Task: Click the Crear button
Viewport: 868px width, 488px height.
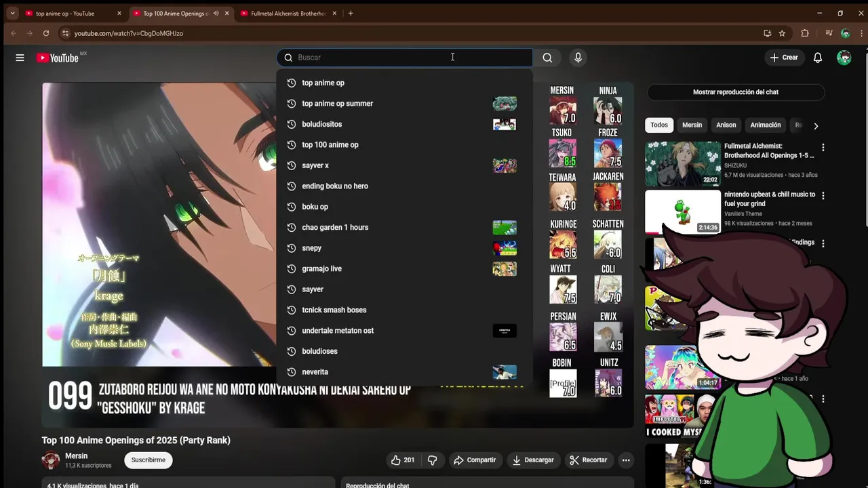Action: [784, 58]
